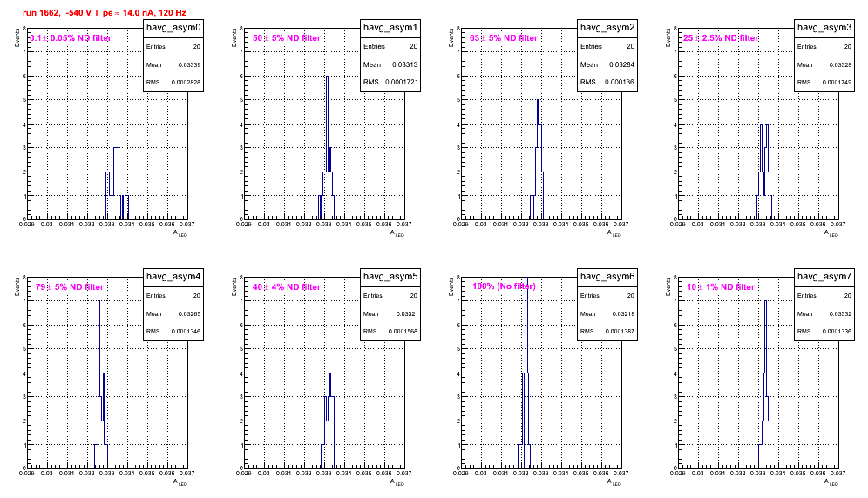868x498 pixels.
Task: Click the Entries row in havg_asym6 stats
Action: tap(607, 296)
